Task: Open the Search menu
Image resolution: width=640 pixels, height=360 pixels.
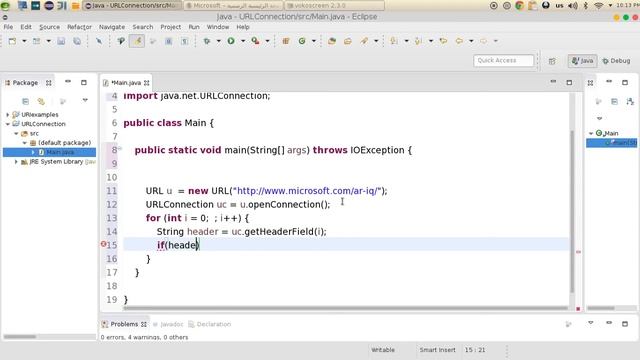Action: click(x=143, y=27)
